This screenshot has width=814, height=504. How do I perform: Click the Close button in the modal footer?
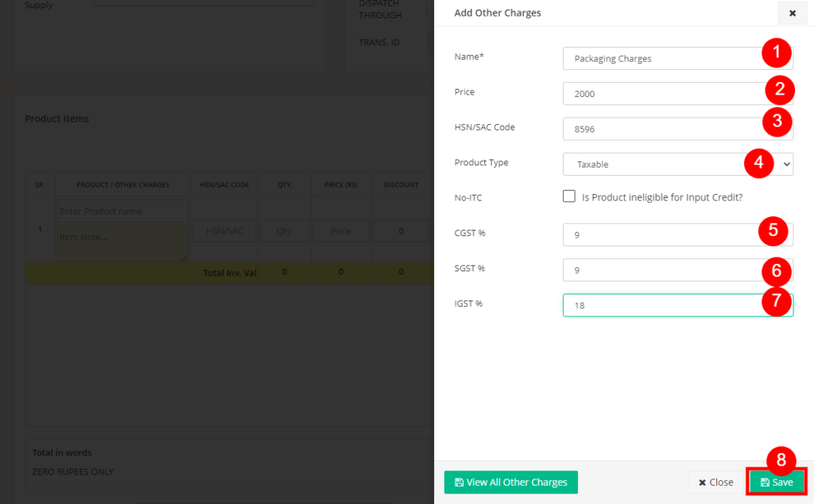pos(713,482)
